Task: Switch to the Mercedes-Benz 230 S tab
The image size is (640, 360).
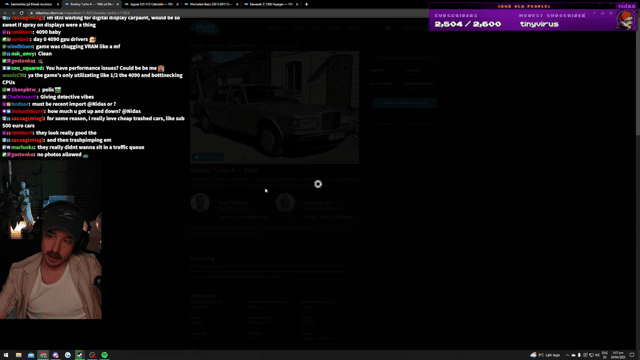Action: [211, 4]
